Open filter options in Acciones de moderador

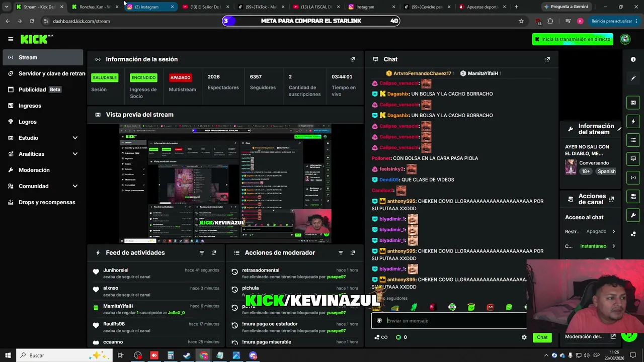click(341, 253)
